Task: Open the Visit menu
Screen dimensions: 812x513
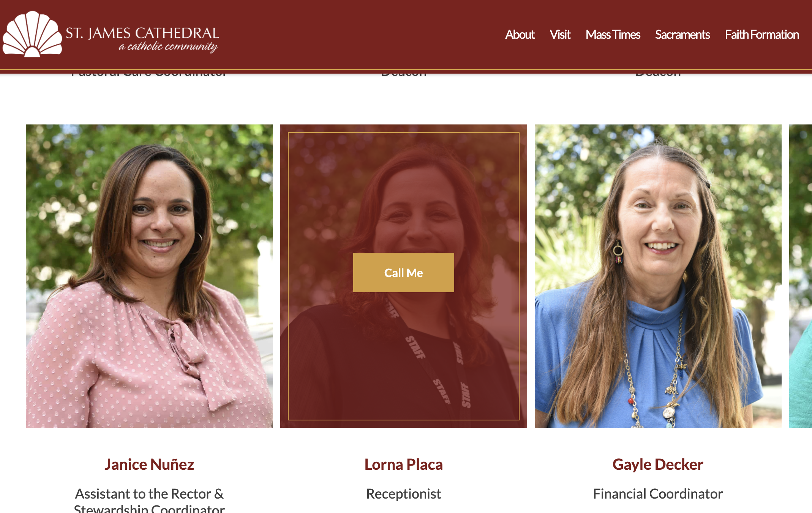Action: pos(560,35)
